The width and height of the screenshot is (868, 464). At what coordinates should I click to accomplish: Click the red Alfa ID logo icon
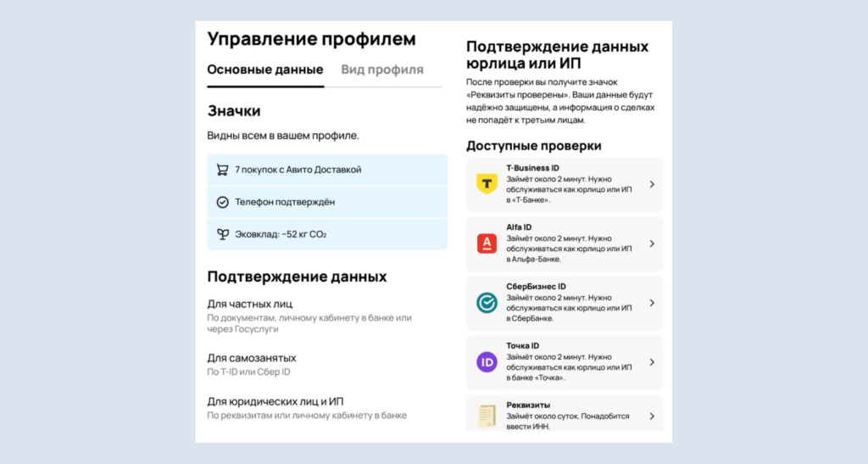pos(487,243)
